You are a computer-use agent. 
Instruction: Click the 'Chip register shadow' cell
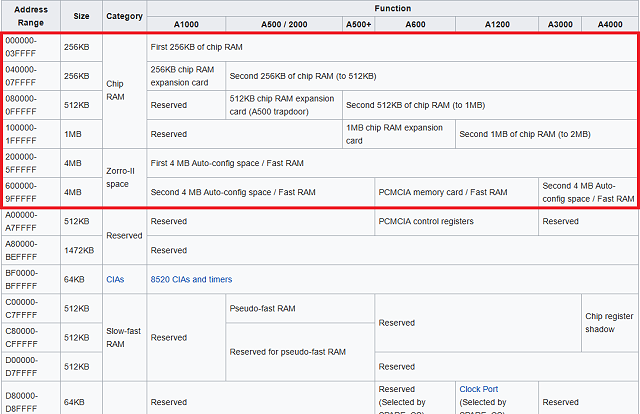(x=610, y=323)
